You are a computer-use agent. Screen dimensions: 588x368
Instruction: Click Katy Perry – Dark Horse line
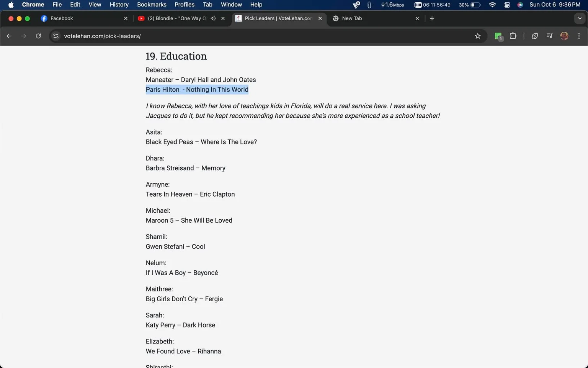[x=180, y=325]
